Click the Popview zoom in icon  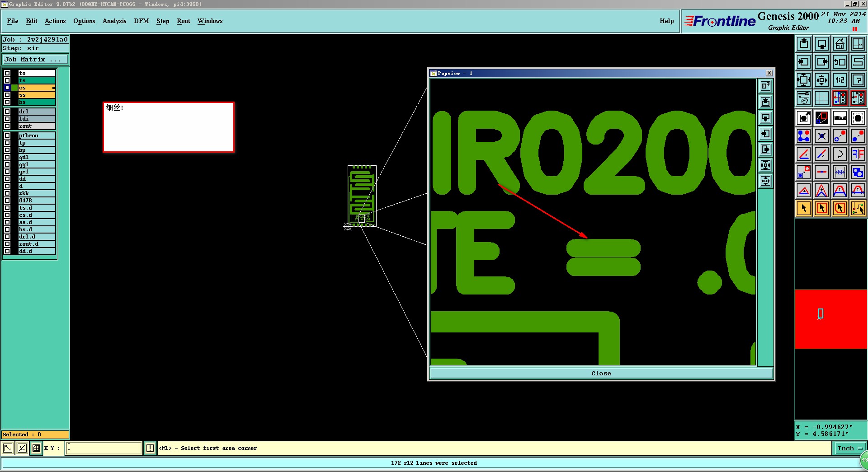click(x=765, y=165)
